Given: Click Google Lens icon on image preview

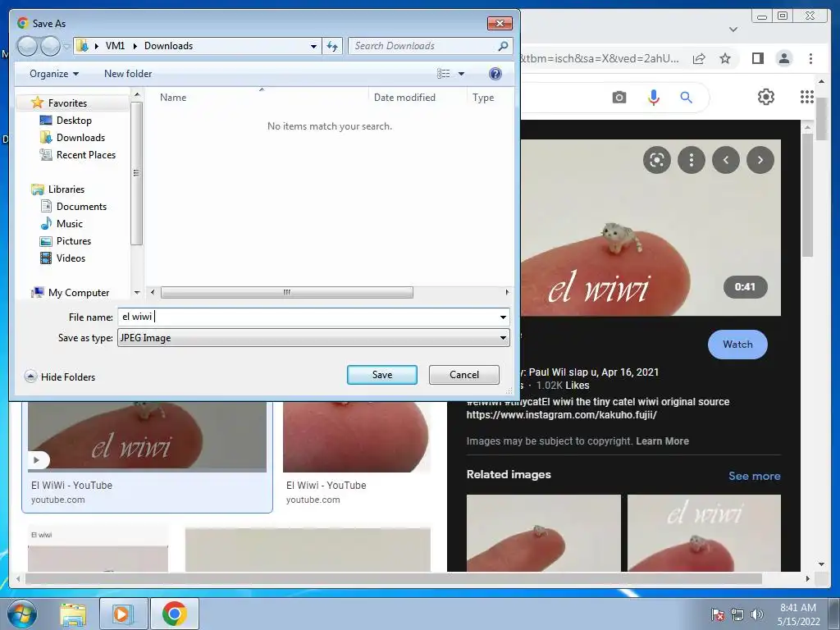Looking at the screenshot, I should pyautogui.click(x=657, y=160).
